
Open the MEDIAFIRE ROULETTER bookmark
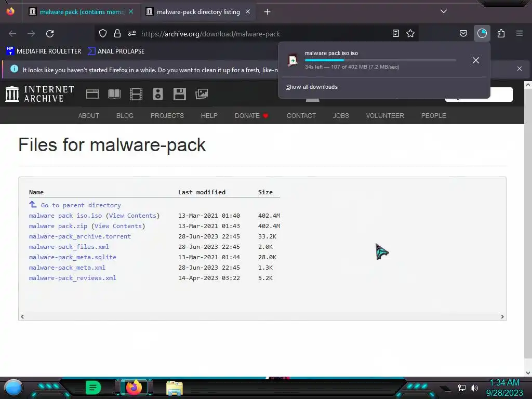click(x=44, y=51)
